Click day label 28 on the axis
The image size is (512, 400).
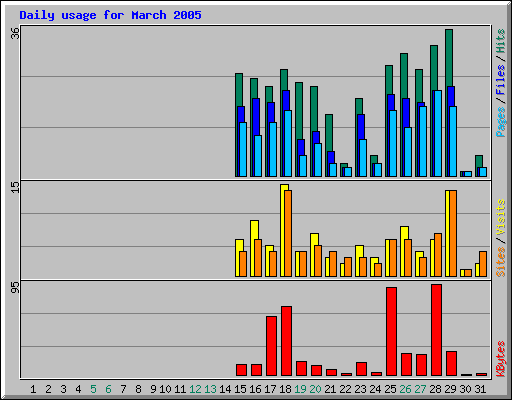click(435, 389)
